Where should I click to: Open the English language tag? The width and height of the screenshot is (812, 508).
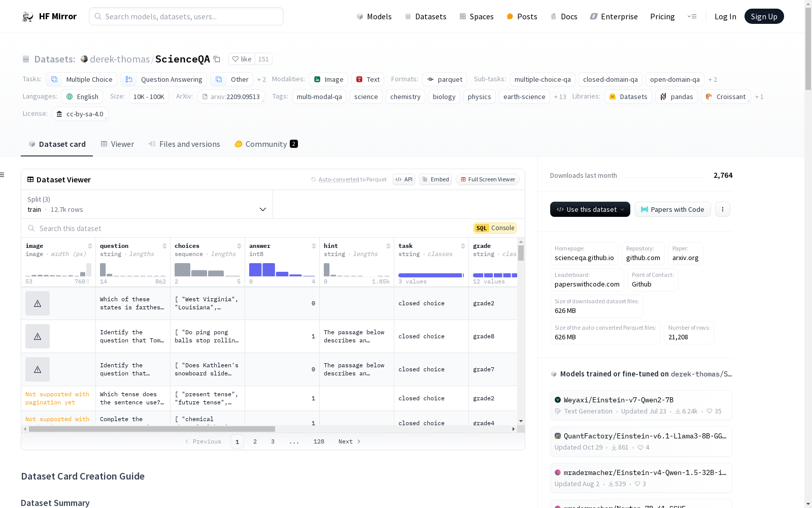[x=82, y=97]
